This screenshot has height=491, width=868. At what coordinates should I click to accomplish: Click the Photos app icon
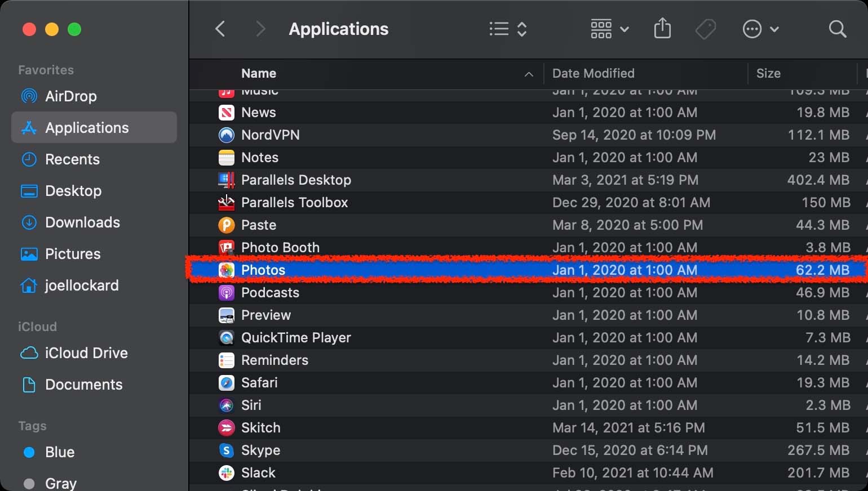pos(226,270)
